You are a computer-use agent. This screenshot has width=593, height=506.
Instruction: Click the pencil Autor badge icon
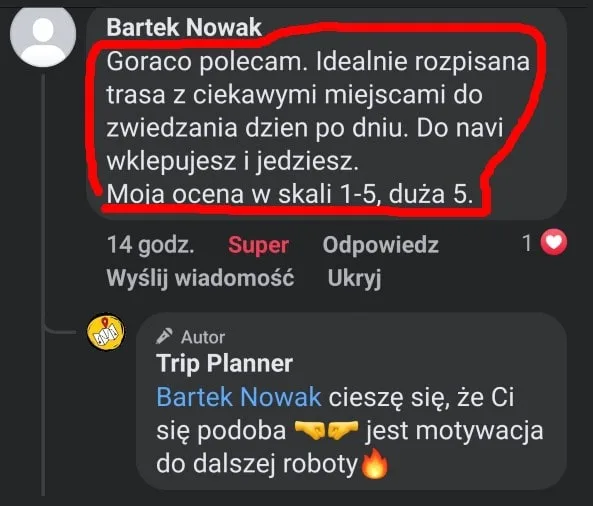(x=165, y=336)
